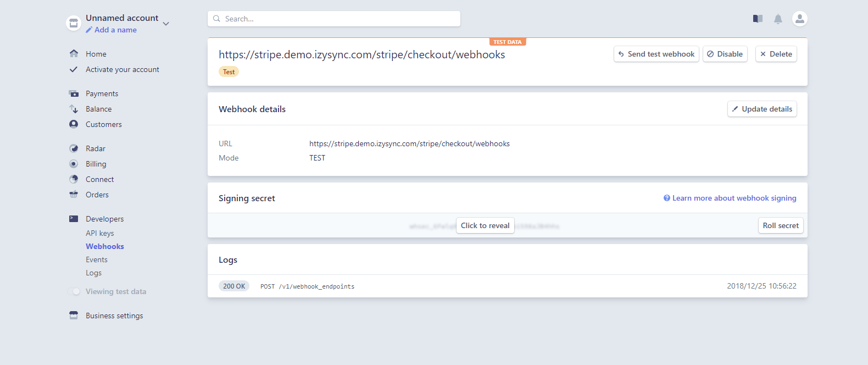Click Send test webhook button
Viewport: 868px width, 365px height.
tap(656, 54)
